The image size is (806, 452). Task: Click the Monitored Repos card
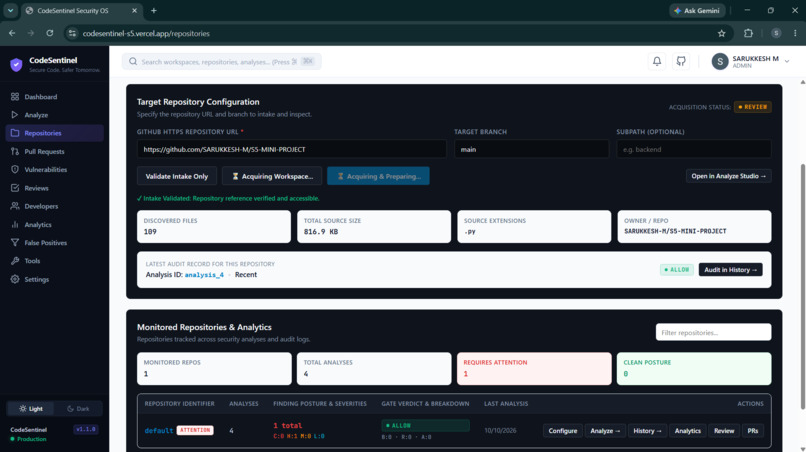click(x=214, y=368)
